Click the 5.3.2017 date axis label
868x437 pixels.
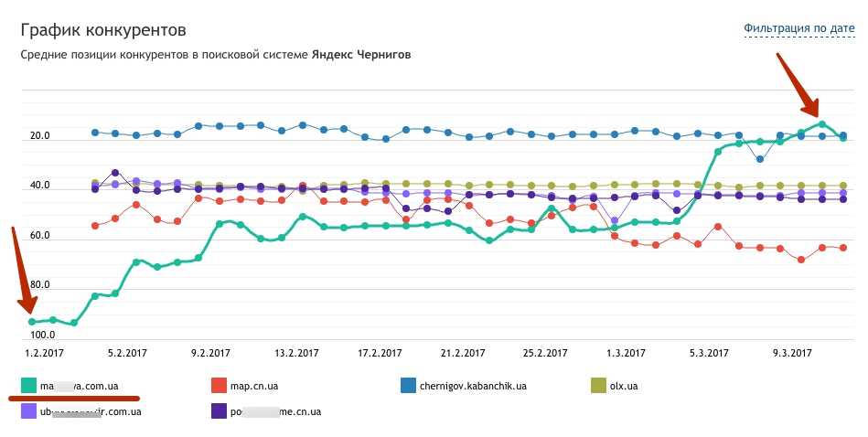tap(709, 353)
